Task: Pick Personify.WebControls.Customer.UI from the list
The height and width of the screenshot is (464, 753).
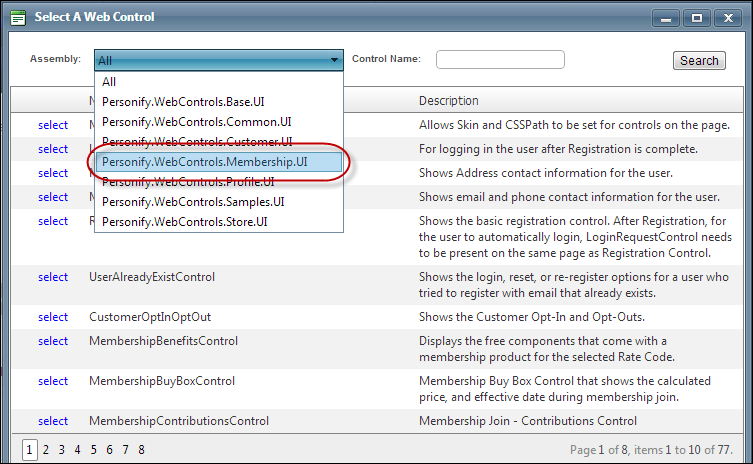Action: coord(219,142)
